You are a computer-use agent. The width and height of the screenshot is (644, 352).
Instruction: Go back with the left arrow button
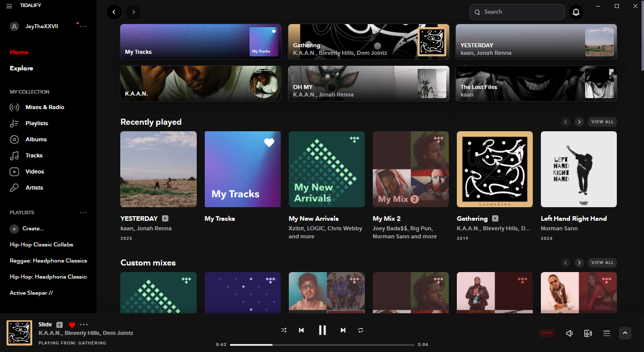(x=114, y=12)
